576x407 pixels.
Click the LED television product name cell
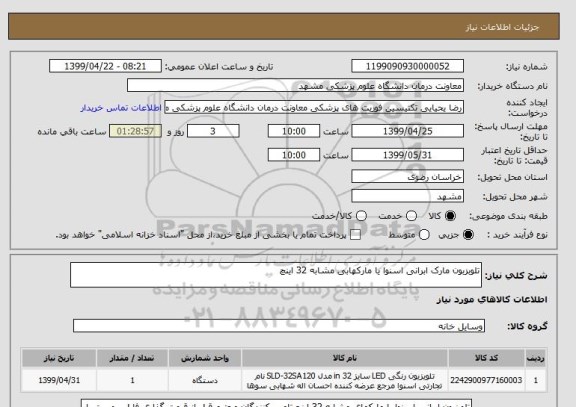(345, 380)
